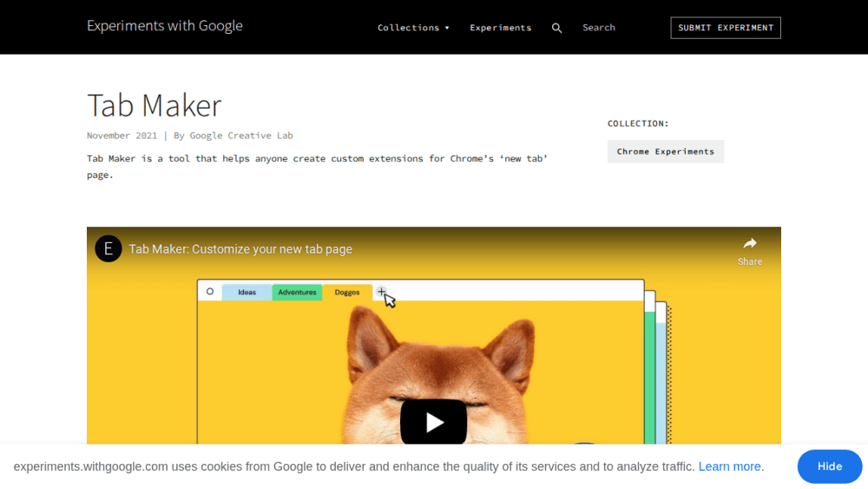The width and height of the screenshot is (868, 489).
Task: Hide the cookie notice banner
Action: coord(829,466)
